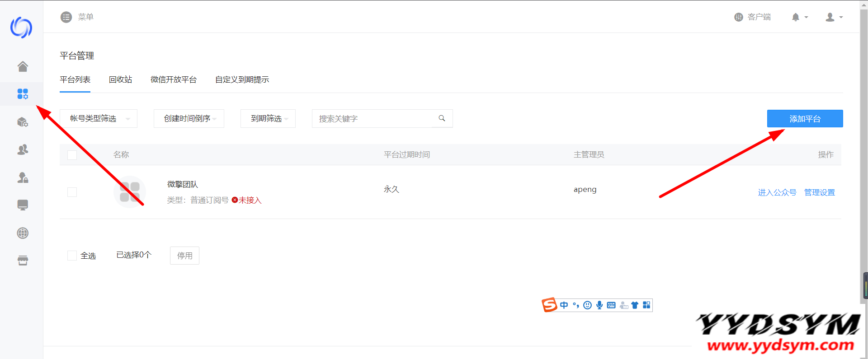Click the search magnifier icon
This screenshot has width=868, height=359.
(442, 118)
